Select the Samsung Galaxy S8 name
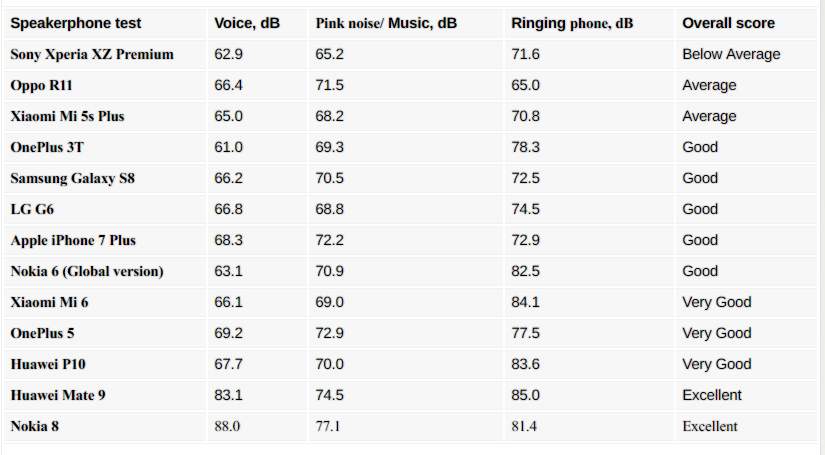 click(x=73, y=178)
